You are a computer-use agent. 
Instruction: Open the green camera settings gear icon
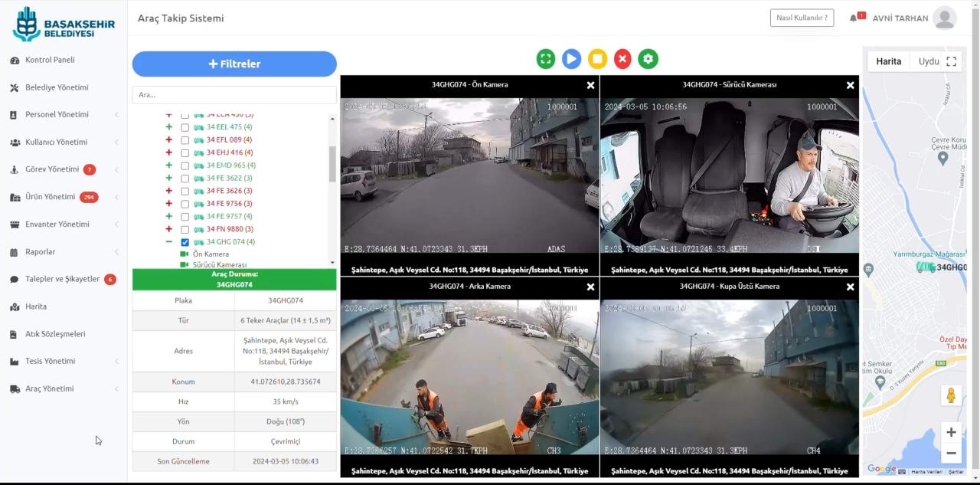648,59
